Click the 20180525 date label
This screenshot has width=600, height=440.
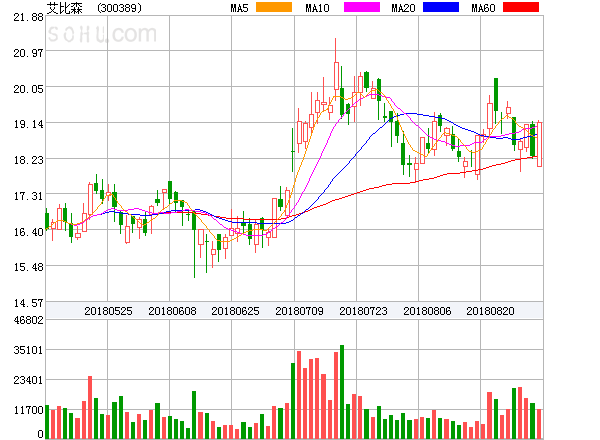coord(108,311)
